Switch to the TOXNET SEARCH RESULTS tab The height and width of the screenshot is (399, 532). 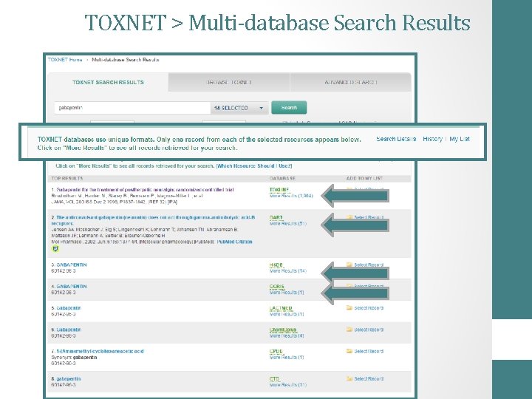[x=108, y=83]
